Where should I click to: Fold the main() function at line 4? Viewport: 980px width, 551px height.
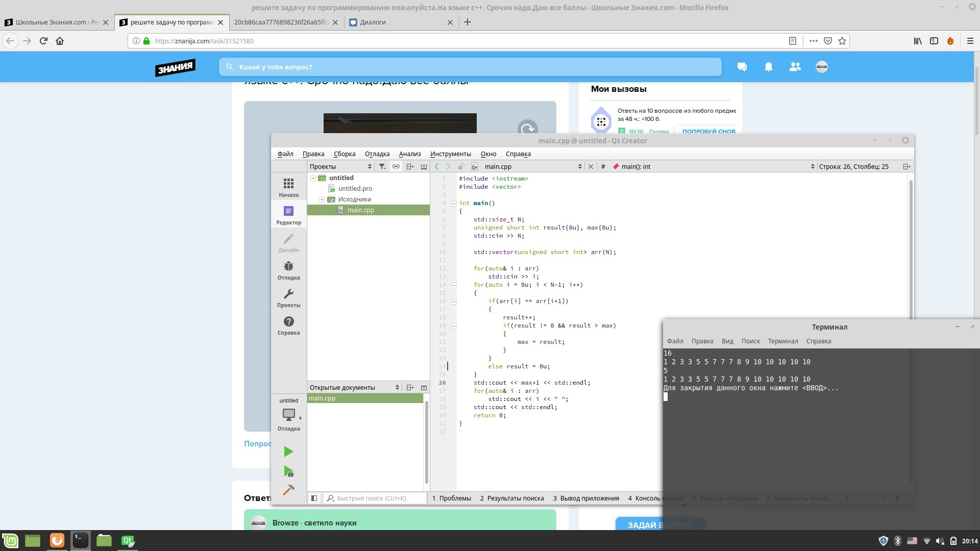coord(454,203)
